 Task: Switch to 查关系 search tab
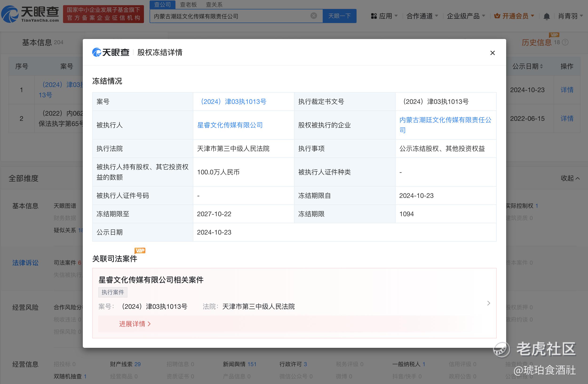[214, 4]
